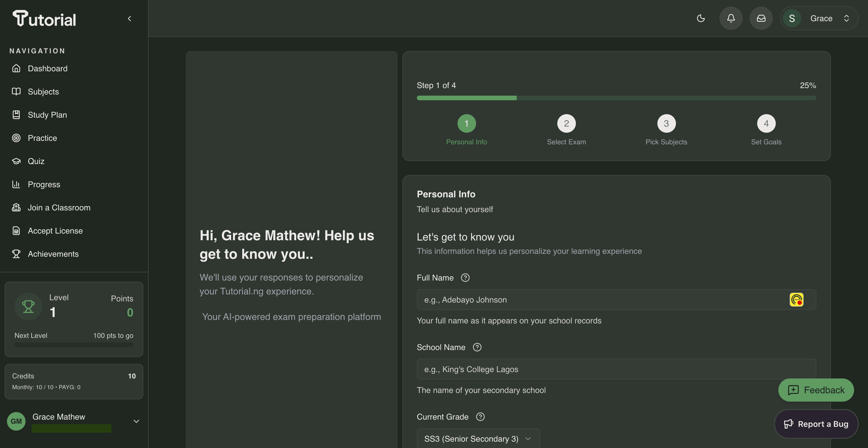Click the Level trophy icon
This screenshot has width=868, height=448.
tap(28, 306)
